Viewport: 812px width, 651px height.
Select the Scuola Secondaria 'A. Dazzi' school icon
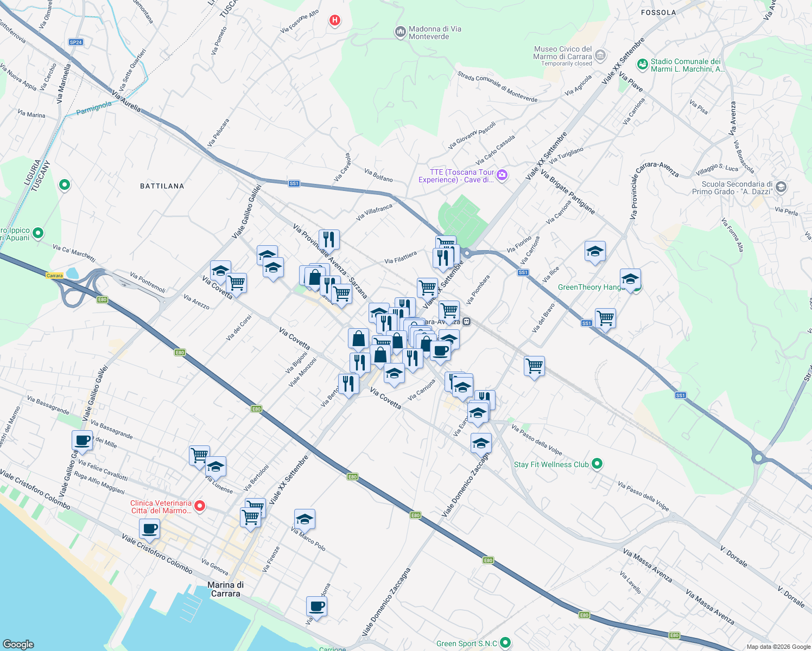click(x=781, y=187)
